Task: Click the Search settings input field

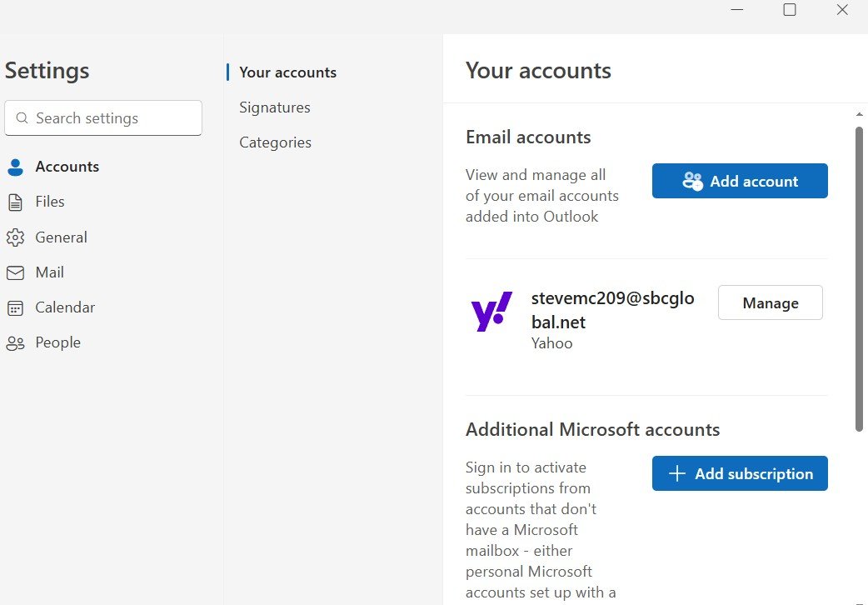Action: [102, 117]
